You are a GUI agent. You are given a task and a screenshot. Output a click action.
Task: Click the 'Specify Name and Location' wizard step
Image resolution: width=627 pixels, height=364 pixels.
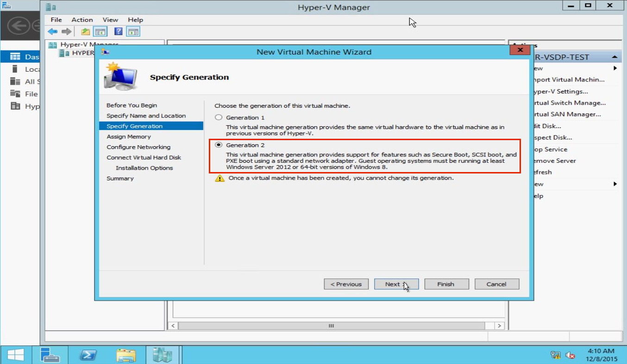146,116
